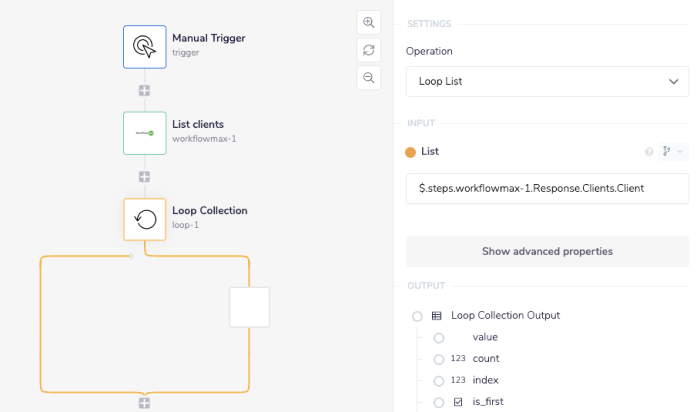Image resolution: width=700 pixels, height=412 pixels.
Task: Select the is_first output radio circle
Action: coord(439,403)
